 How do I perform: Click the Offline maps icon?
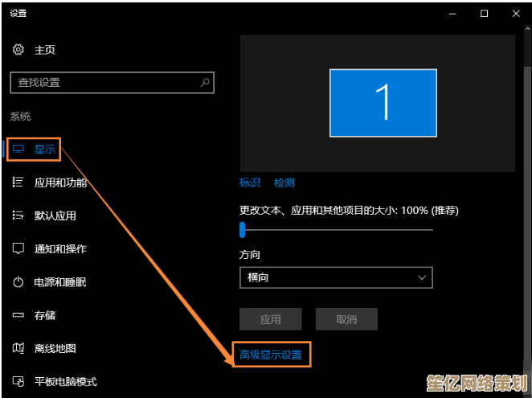18,348
